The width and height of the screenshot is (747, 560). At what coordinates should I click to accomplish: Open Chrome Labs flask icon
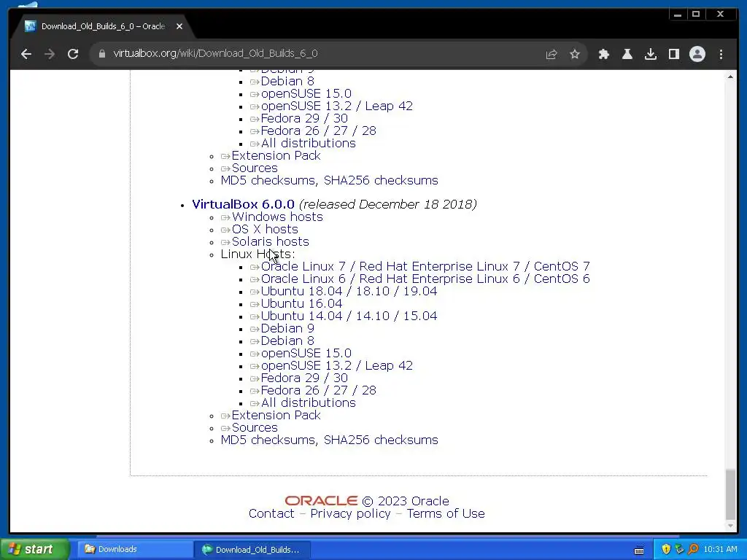[x=627, y=54]
